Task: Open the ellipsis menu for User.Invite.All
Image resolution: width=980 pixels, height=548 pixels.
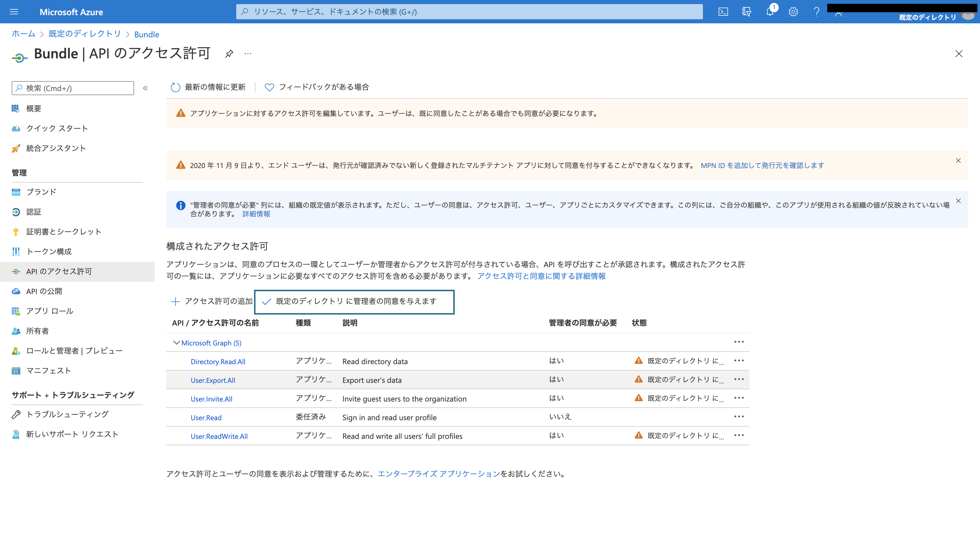Action: point(739,398)
